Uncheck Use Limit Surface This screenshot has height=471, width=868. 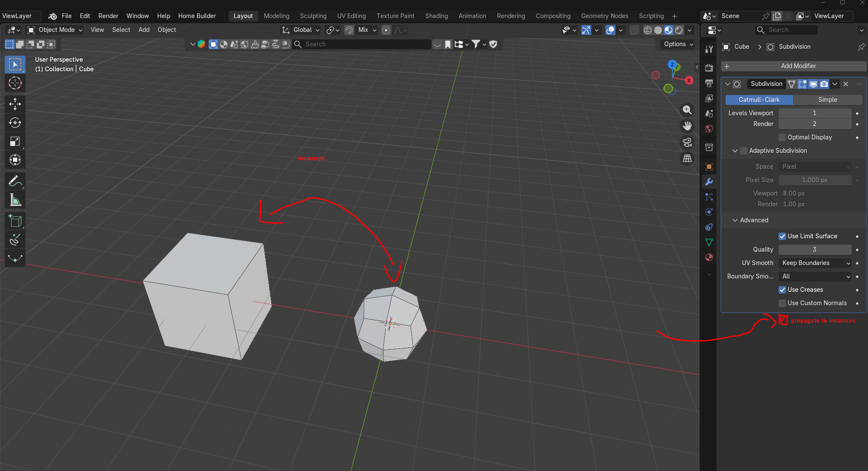(x=782, y=236)
